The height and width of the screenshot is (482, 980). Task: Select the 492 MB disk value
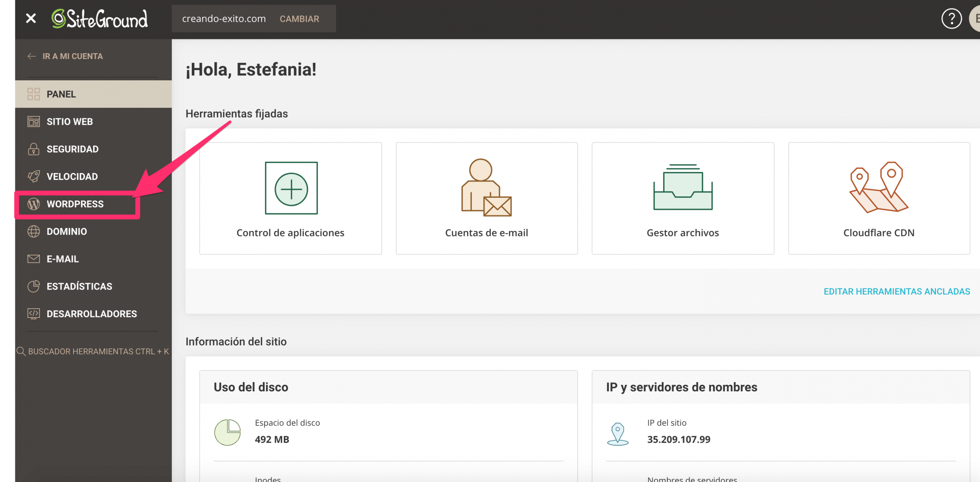click(x=272, y=440)
